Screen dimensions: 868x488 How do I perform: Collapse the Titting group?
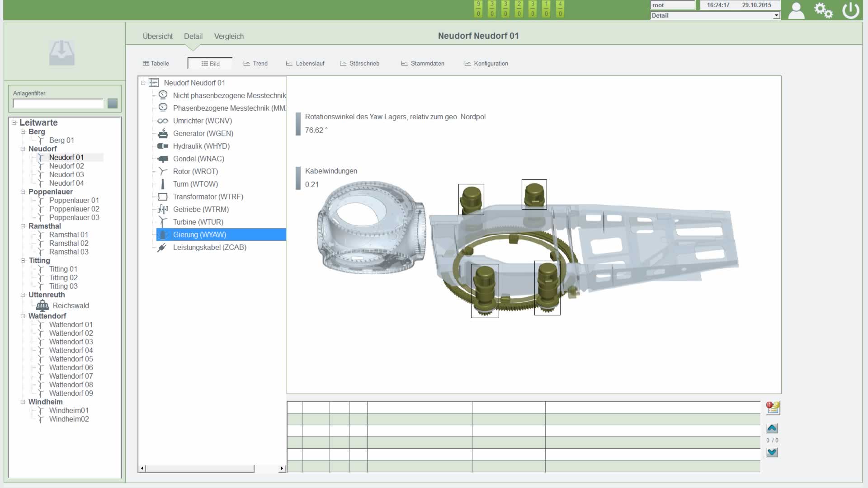point(23,260)
